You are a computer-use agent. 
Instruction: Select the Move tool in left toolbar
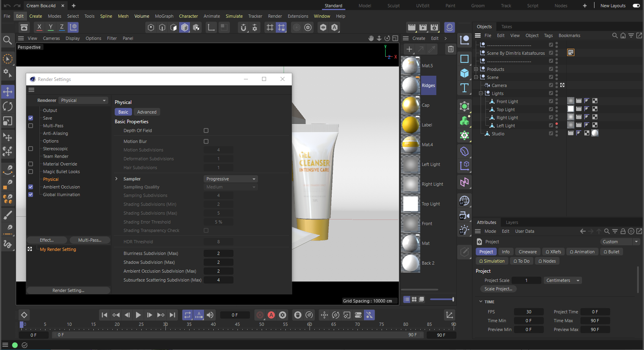click(8, 91)
